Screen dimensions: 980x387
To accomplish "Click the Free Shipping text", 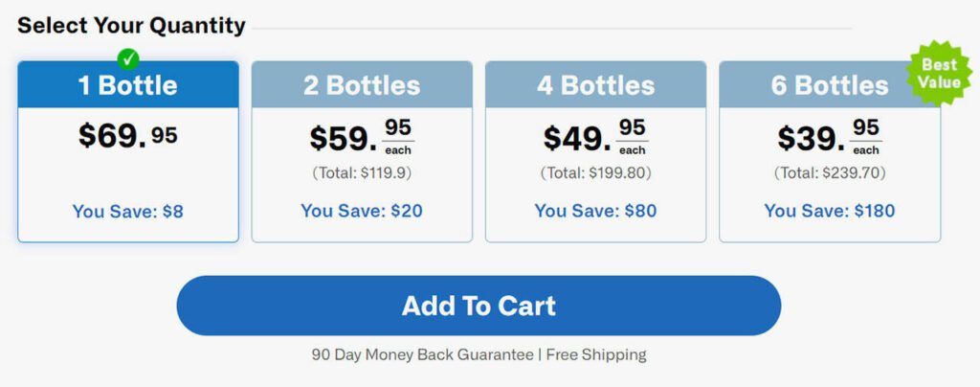I will click(x=594, y=354).
